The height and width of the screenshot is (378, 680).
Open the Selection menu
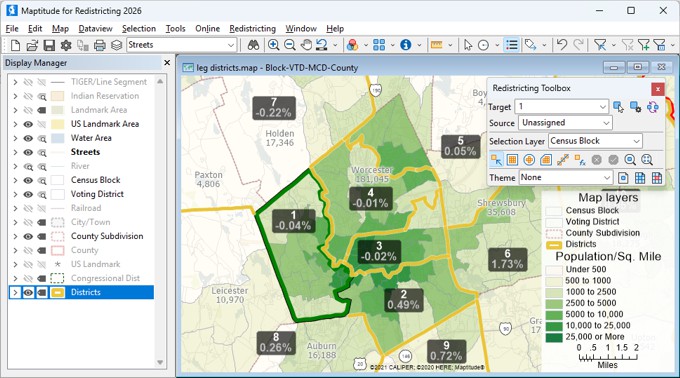[139, 29]
